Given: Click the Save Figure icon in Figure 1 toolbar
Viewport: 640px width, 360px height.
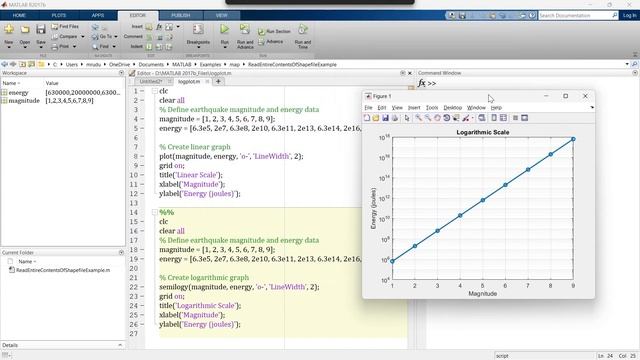Looking at the screenshot, I should click(x=385, y=118).
